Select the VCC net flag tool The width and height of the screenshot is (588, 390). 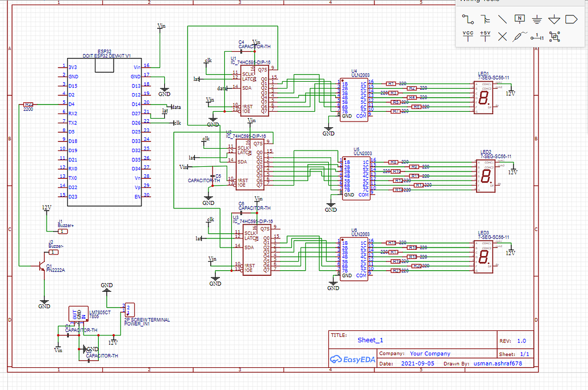coord(466,36)
